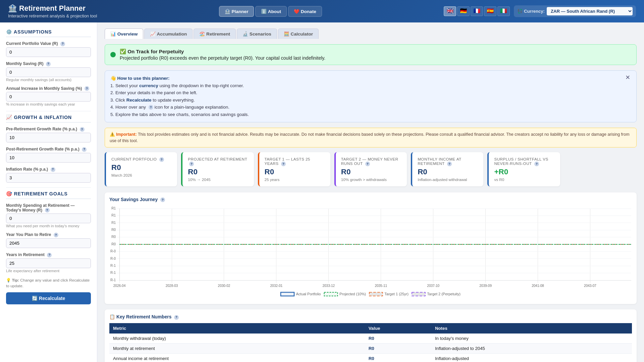Focus the Current Portfolio Value input
Image resolution: width=644 pixels, height=362 pixels.
pos(48,52)
